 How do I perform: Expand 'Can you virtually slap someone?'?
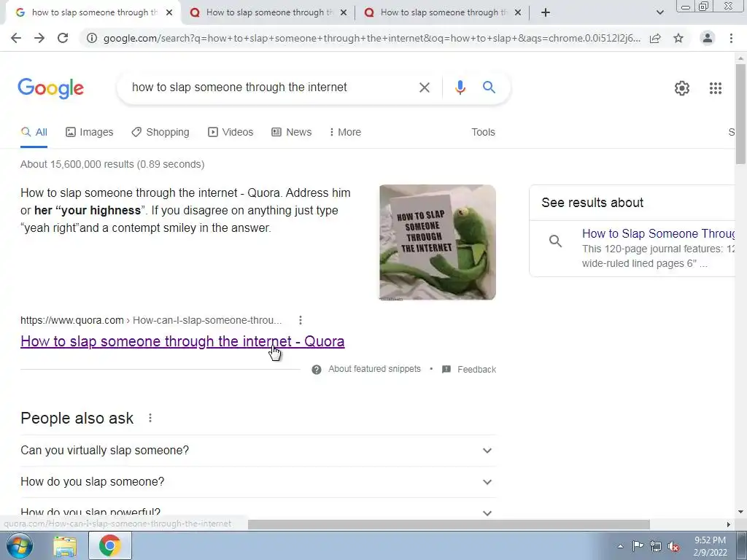pyautogui.click(x=258, y=451)
